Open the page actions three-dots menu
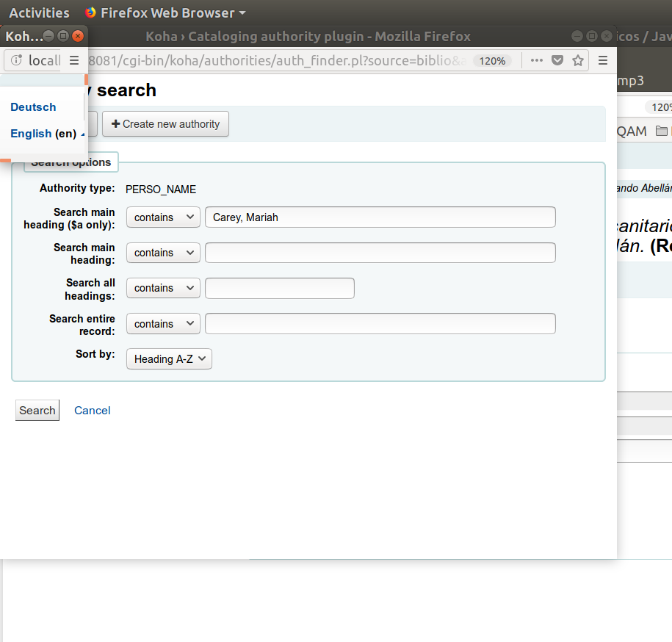The image size is (672, 642). [537, 60]
